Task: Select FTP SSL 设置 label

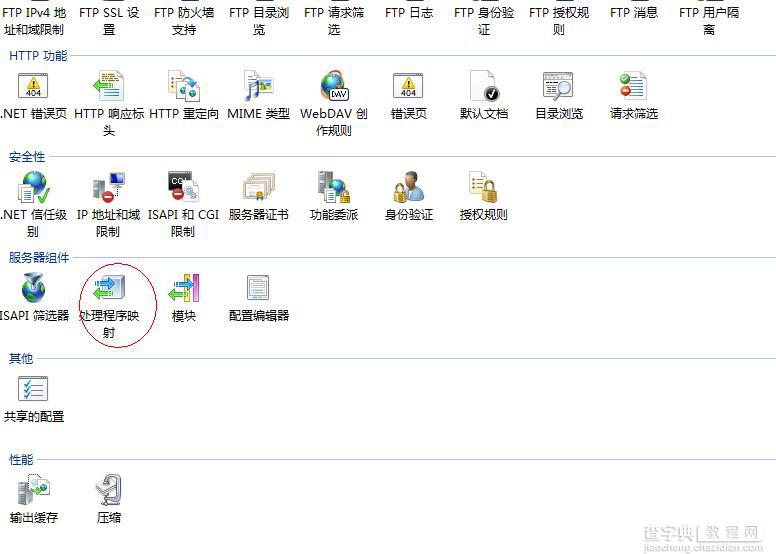Action: click(x=109, y=21)
